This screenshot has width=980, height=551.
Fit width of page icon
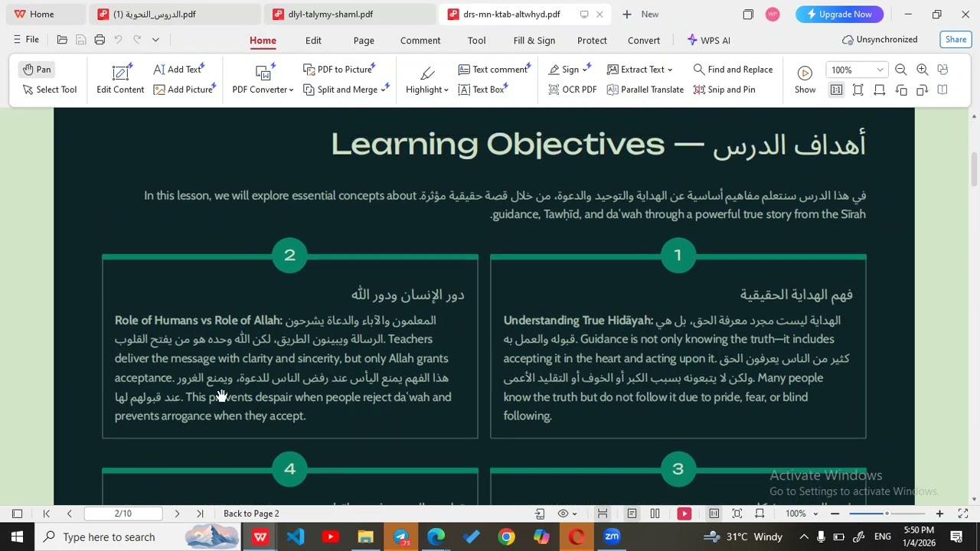[x=880, y=90]
